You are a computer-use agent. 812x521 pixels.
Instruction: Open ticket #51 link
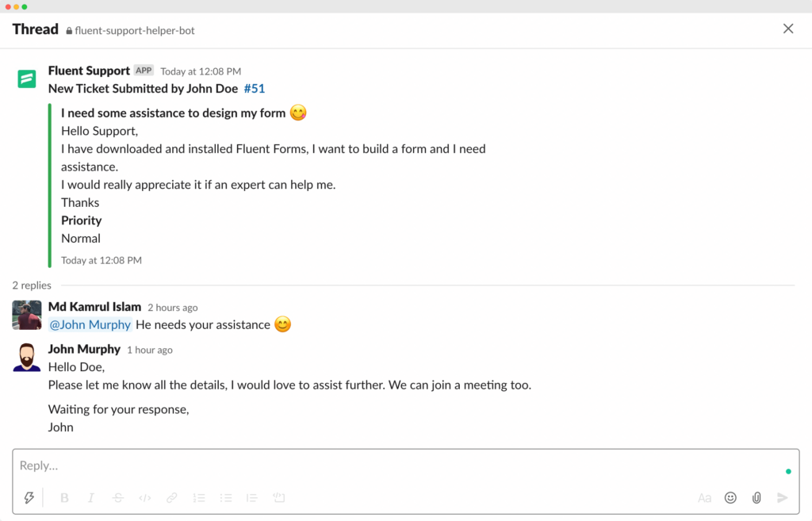255,89
